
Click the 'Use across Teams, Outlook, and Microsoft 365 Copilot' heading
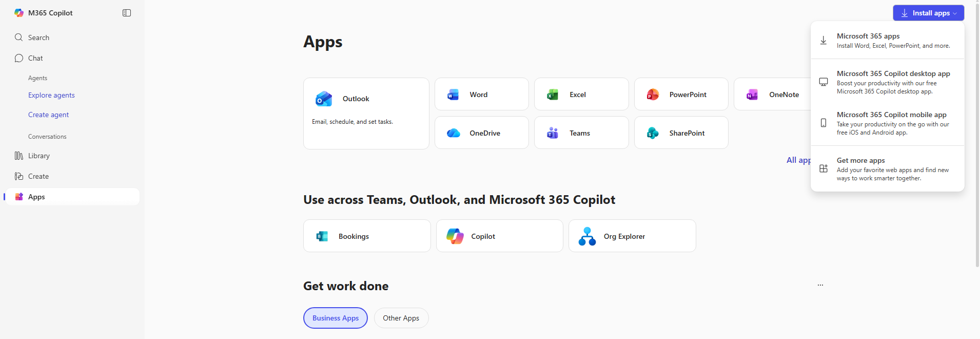click(x=459, y=200)
